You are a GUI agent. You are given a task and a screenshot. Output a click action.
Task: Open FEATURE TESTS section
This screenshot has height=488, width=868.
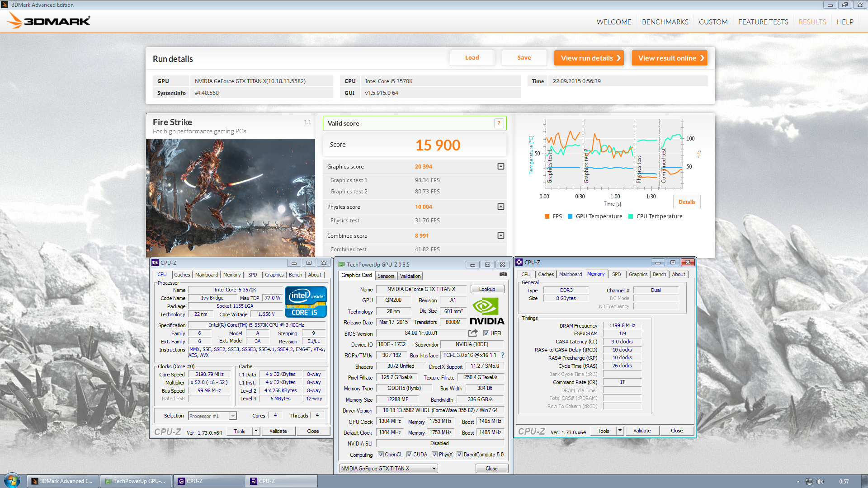(x=763, y=22)
